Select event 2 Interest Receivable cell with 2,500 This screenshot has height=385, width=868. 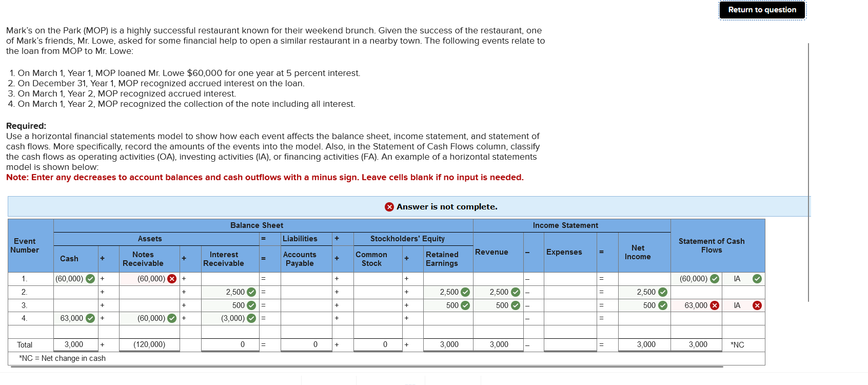coord(230,292)
